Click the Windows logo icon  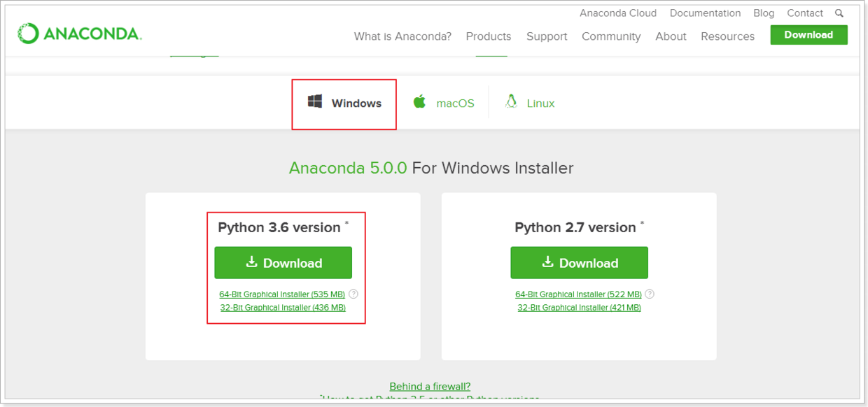pyautogui.click(x=315, y=102)
